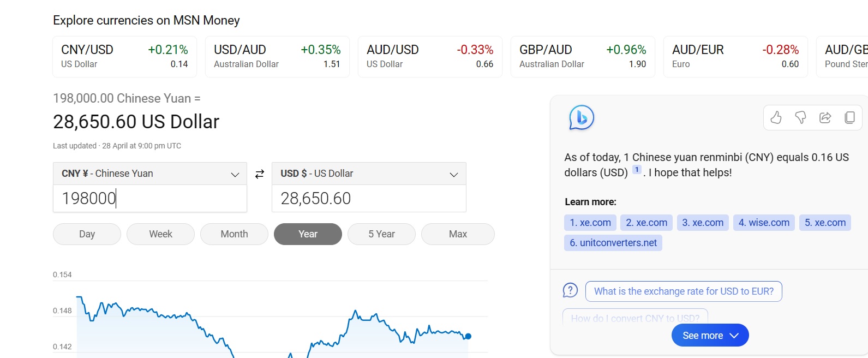Select the Month chart range
This screenshot has height=358, width=868.
point(234,234)
